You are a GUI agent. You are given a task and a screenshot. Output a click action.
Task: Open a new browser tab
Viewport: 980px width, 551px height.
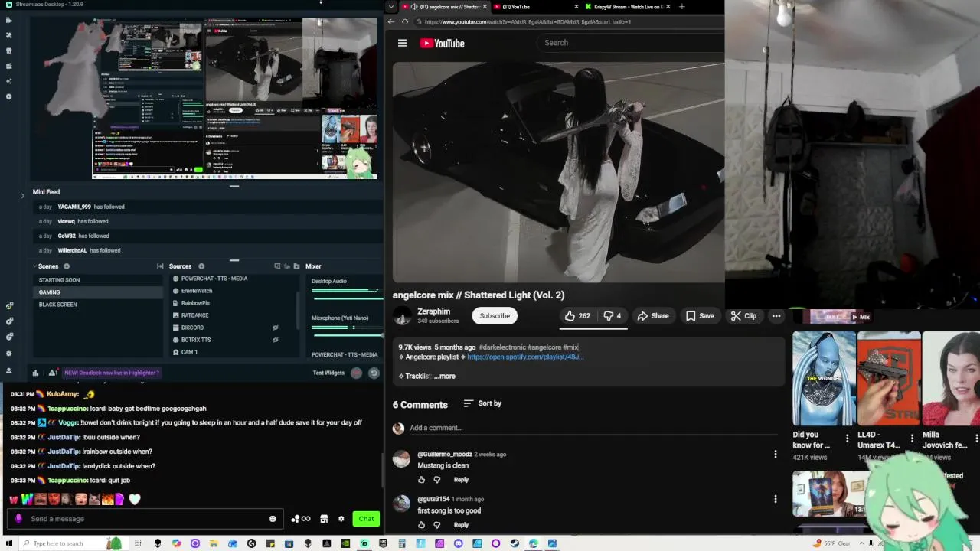tap(681, 7)
